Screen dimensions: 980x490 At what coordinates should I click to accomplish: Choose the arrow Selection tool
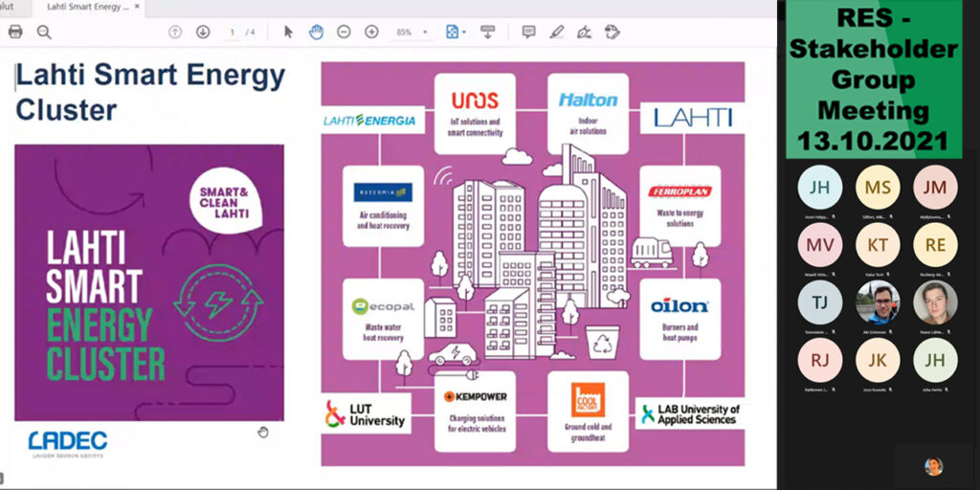pos(288,32)
